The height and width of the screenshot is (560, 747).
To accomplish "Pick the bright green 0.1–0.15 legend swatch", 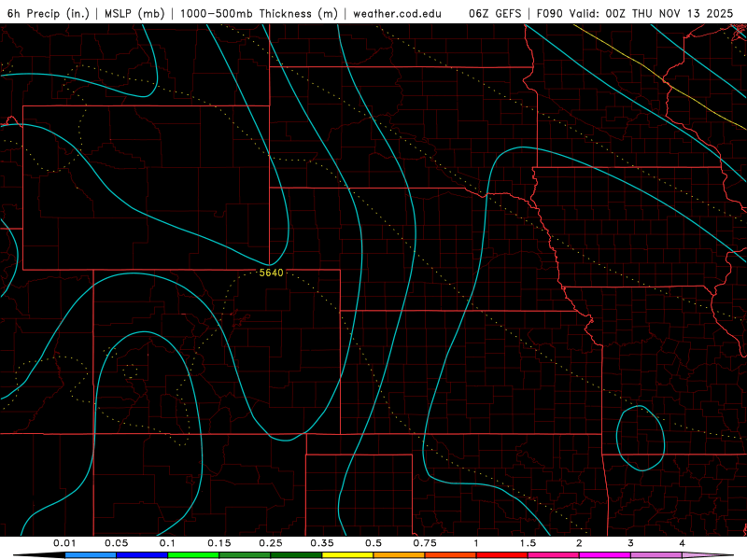I will 193,555.
